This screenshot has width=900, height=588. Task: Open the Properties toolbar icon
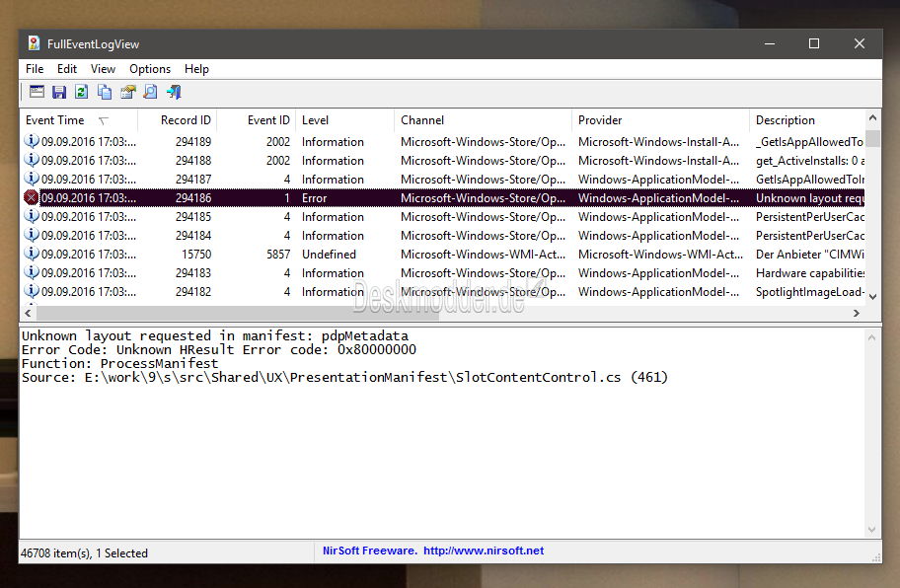pyautogui.click(x=127, y=92)
